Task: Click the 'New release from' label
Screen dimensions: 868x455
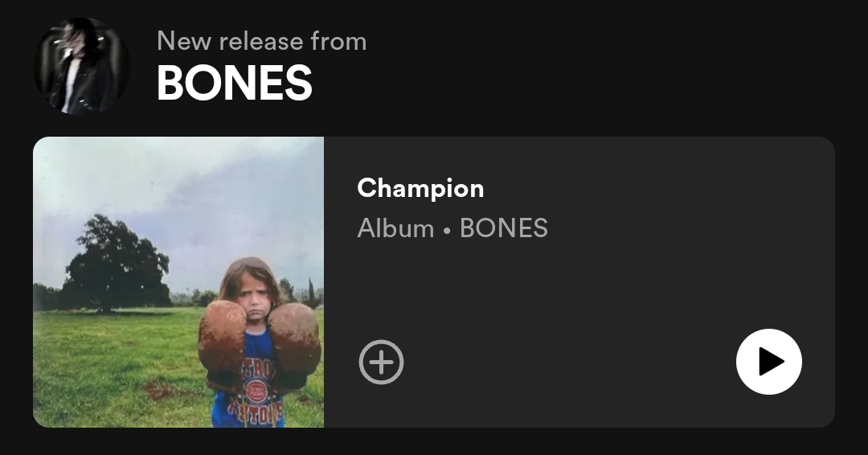Action: coord(262,41)
